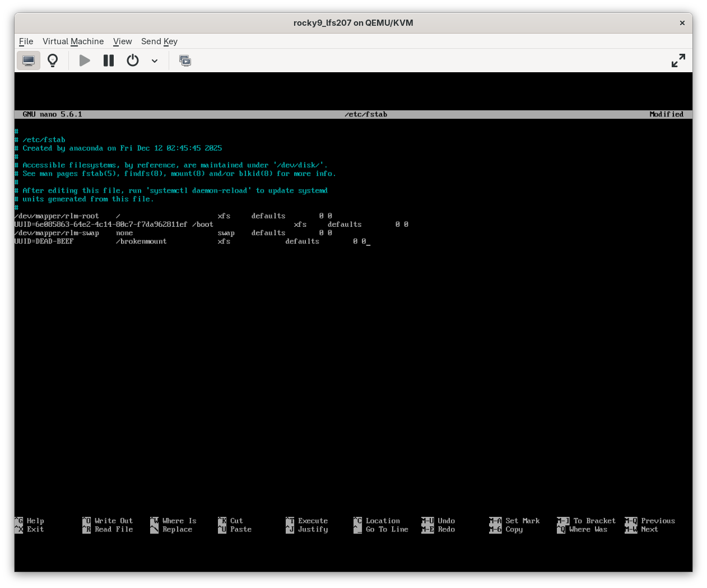Open the Virtual Machine menu
Image resolution: width=707 pixels, height=588 pixels.
(73, 41)
